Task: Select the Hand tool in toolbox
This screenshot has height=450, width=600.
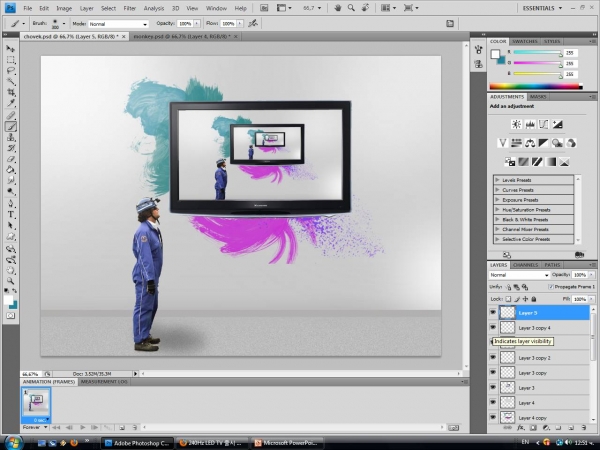Action: [x=11, y=271]
